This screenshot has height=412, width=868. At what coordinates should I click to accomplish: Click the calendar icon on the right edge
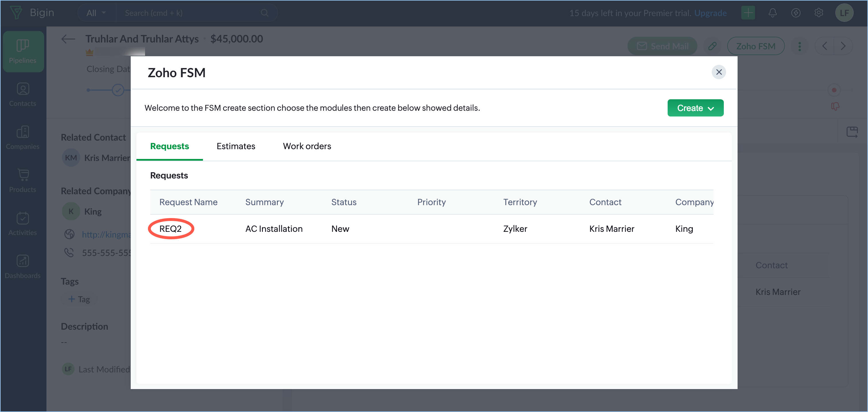click(852, 131)
